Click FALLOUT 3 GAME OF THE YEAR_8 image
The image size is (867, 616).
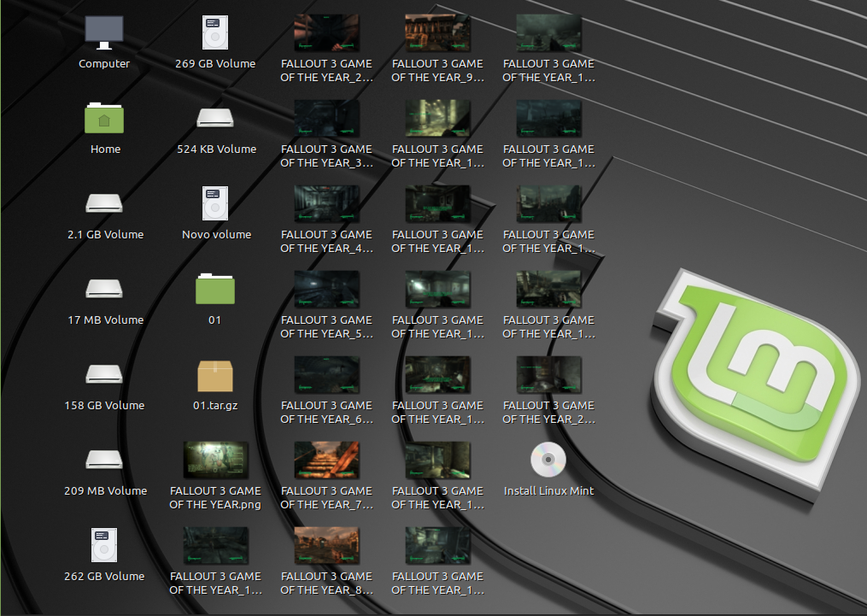point(327,545)
